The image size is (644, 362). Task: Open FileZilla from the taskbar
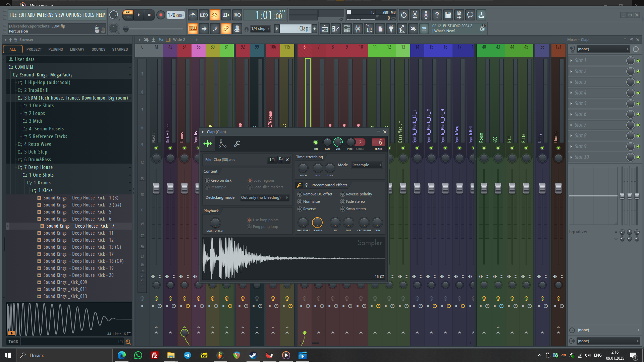click(x=155, y=355)
